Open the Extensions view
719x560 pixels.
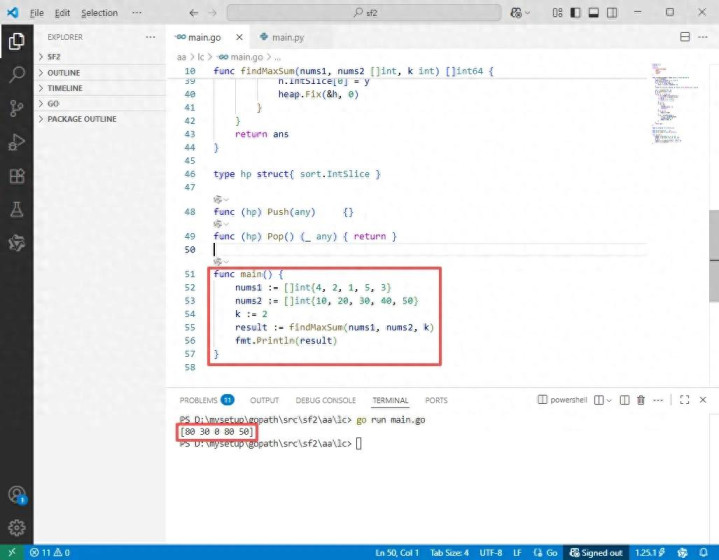(17, 176)
